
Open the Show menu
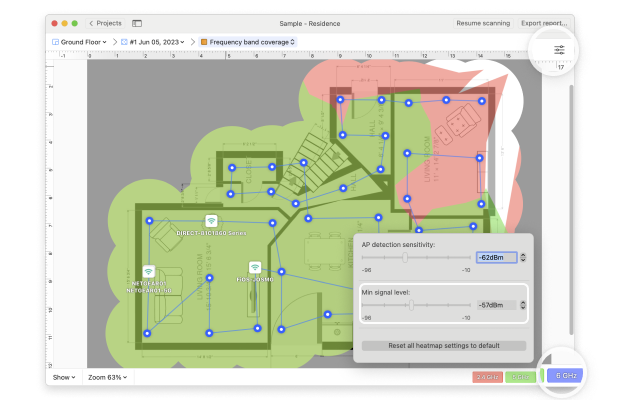(64, 377)
